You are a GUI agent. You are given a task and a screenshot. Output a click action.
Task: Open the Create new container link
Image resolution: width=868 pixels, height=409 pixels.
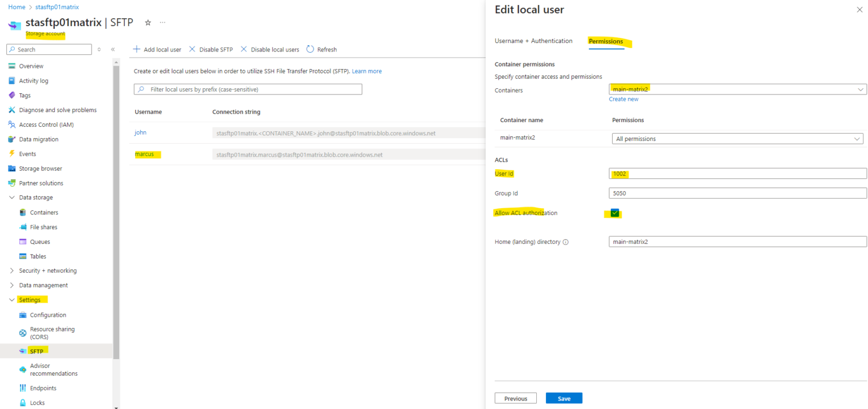point(623,98)
